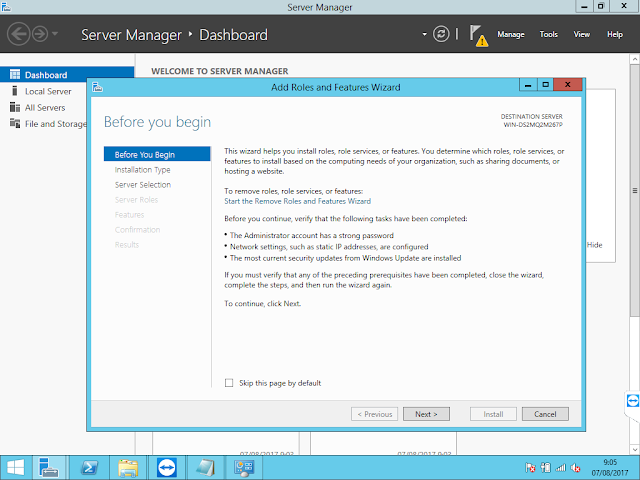Image resolution: width=640 pixels, height=480 pixels.
Task: Launch PowerShell from the taskbar
Action: point(89,468)
